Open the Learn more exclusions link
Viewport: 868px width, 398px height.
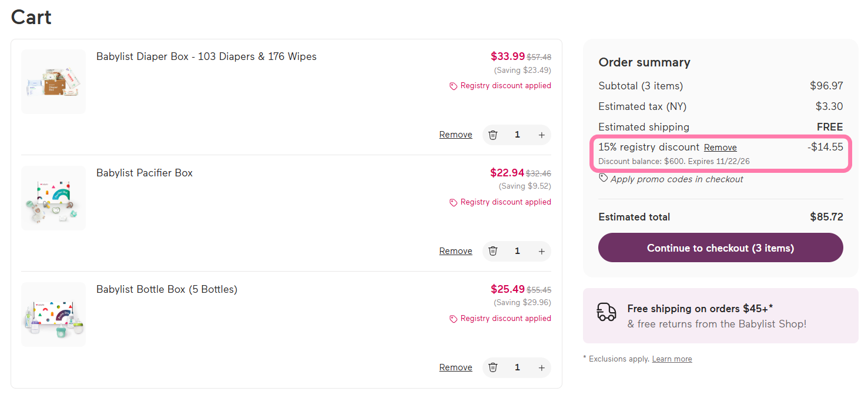(672, 359)
